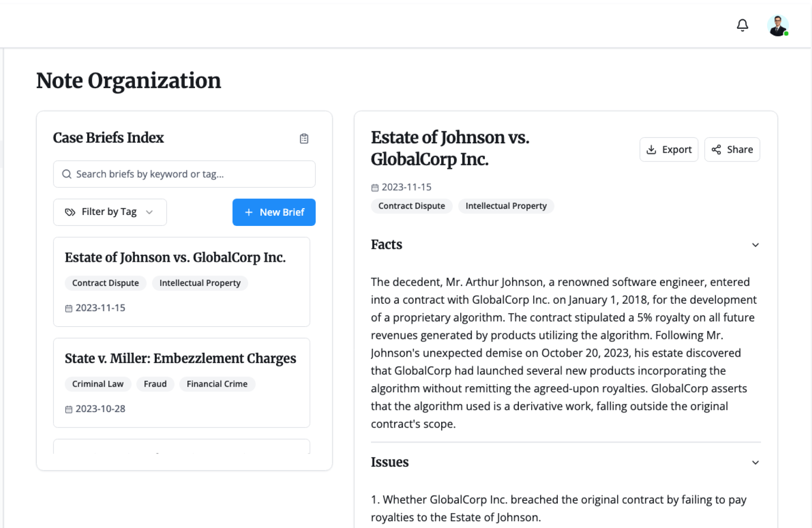The height and width of the screenshot is (528, 812).
Task: Click the search magnifier icon
Action: tap(67, 174)
